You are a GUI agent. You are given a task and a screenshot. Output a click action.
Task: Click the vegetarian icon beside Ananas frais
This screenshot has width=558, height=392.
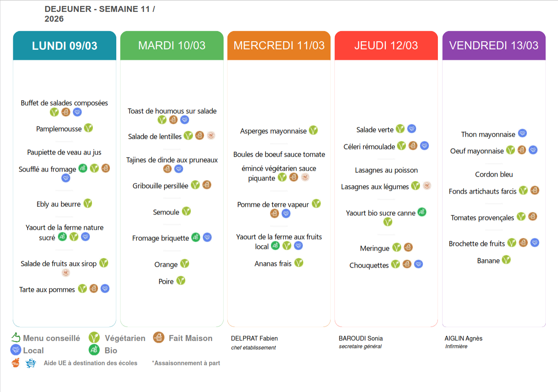tap(299, 263)
